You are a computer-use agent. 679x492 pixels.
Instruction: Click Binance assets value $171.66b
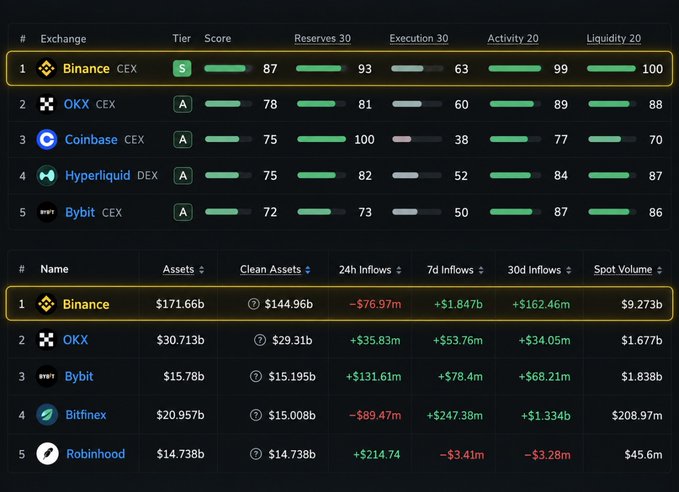180,304
